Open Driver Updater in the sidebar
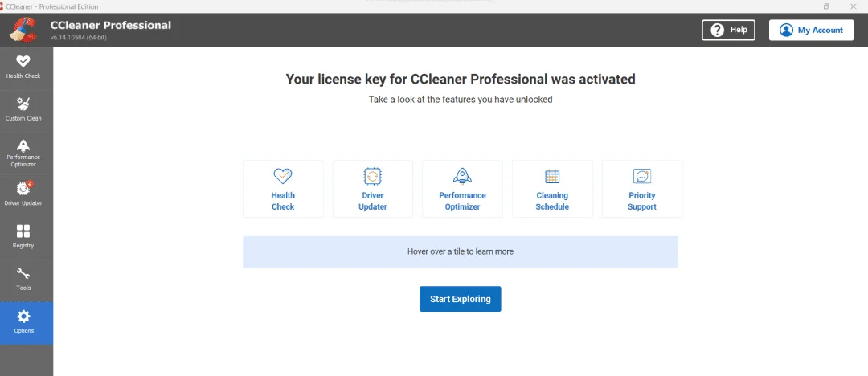 [x=23, y=195]
